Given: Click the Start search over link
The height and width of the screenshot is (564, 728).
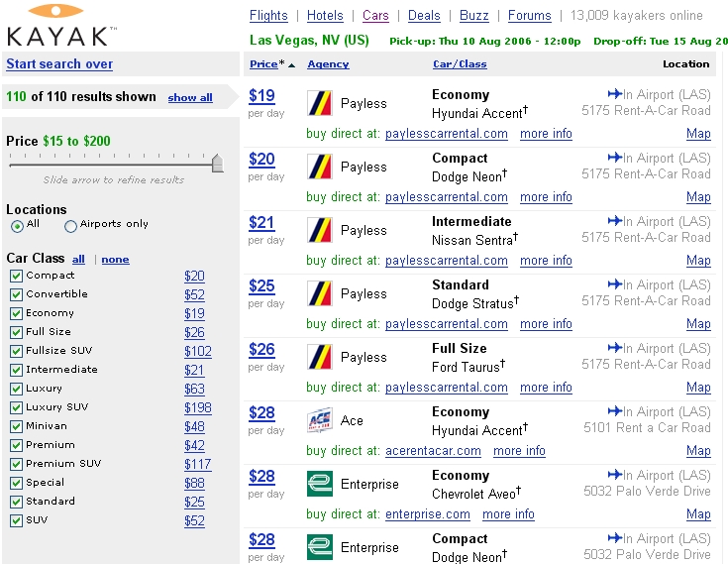Looking at the screenshot, I should [x=59, y=64].
